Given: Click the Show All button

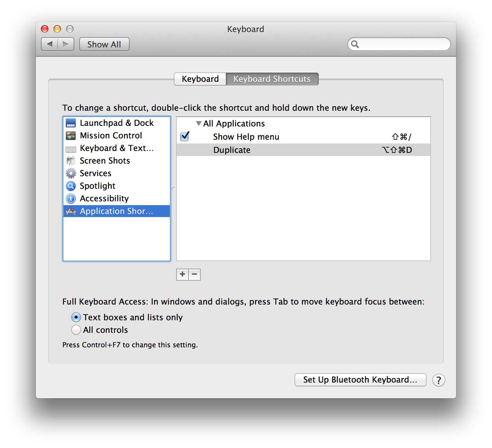Looking at the screenshot, I should 104,44.
